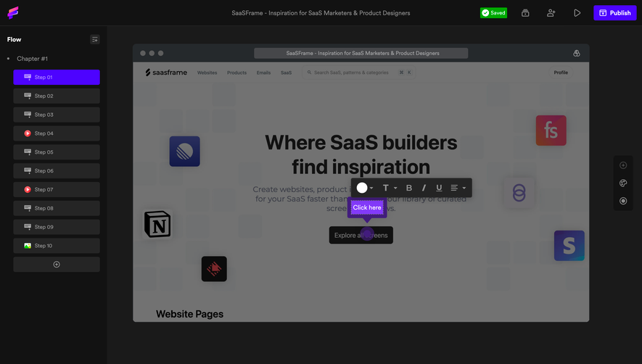The height and width of the screenshot is (364, 642).
Task: Expand the alignment dropdown arrow
Action: (x=464, y=189)
